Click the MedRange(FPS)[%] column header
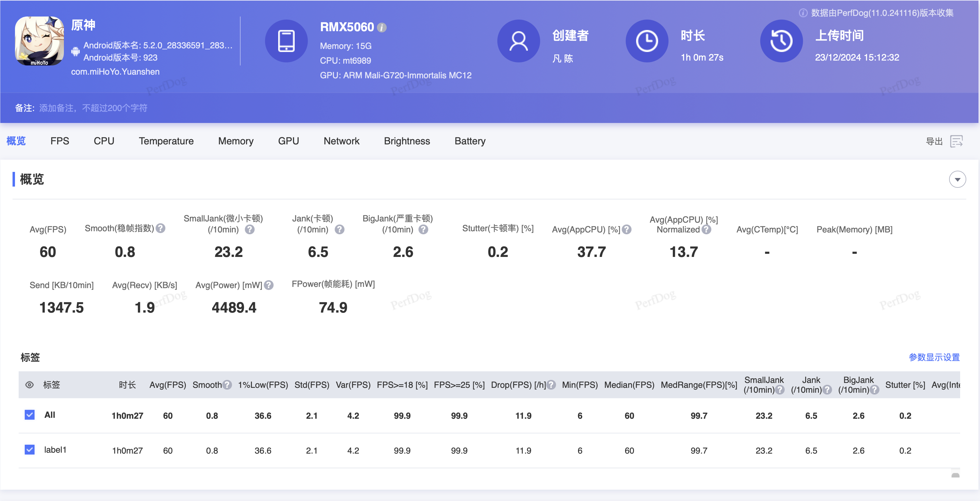980x501 pixels. tap(699, 385)
